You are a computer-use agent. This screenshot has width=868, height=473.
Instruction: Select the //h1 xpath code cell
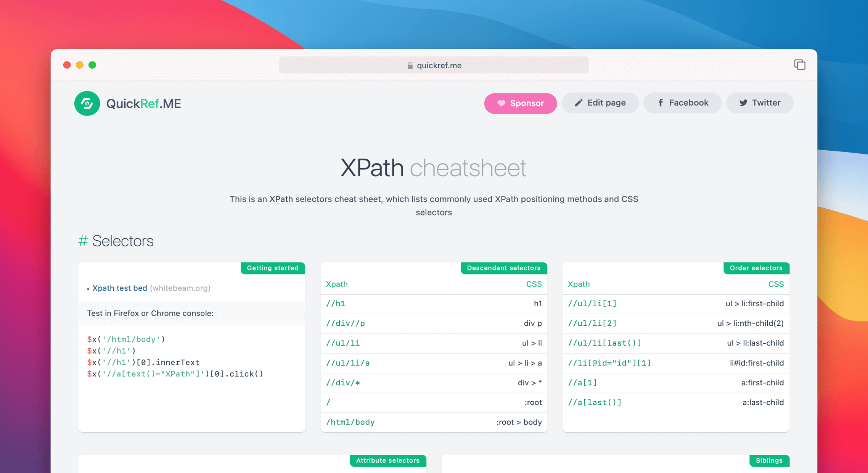click(x=336, y=304)
